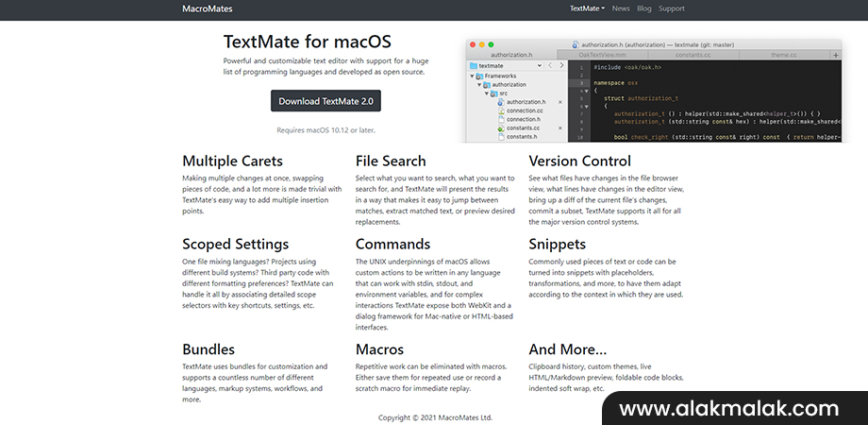Image resolution: width=868 pixels, height=425 pixels.
Task: Click the authorization folder icon
Action: 487,85
